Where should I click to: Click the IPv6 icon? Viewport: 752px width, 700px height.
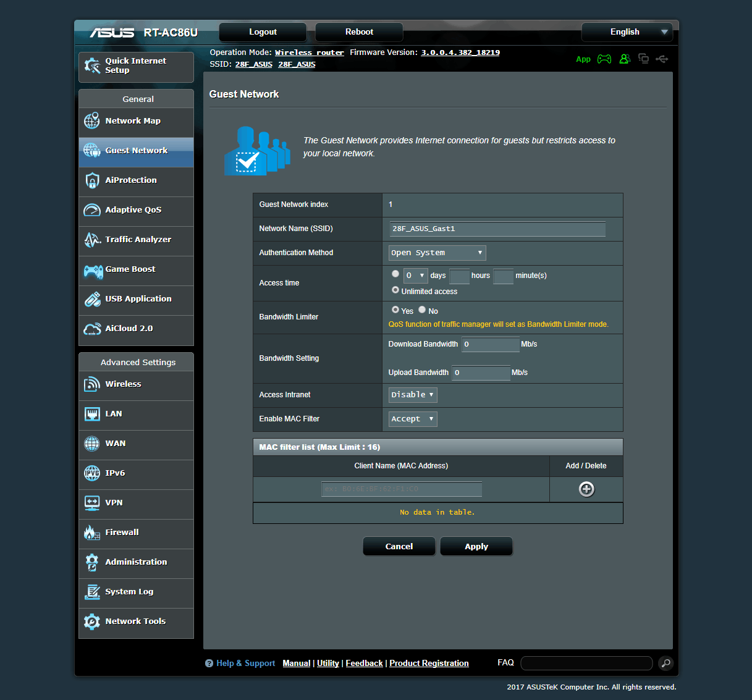[x=92, y=473]
